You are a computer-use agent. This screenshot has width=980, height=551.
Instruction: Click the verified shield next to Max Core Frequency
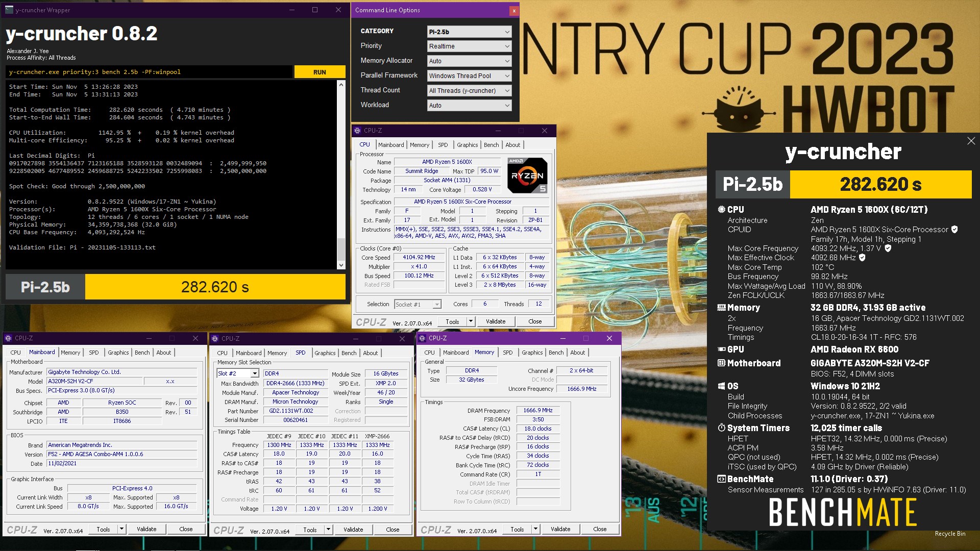pos(888,248)
